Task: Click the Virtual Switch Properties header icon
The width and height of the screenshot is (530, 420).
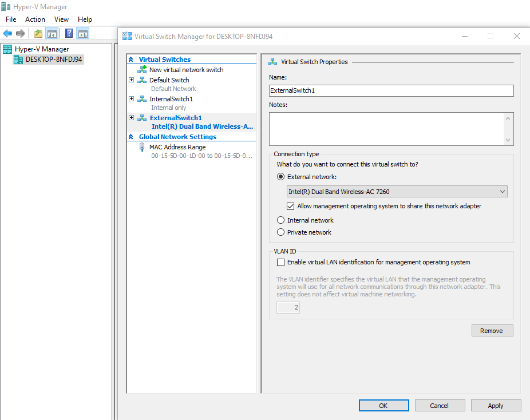Action: (x=272, y=62)
